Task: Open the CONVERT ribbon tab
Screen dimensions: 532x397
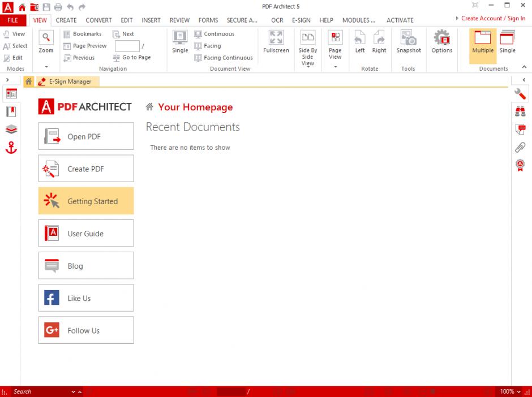Action: [x=98, y=20]
